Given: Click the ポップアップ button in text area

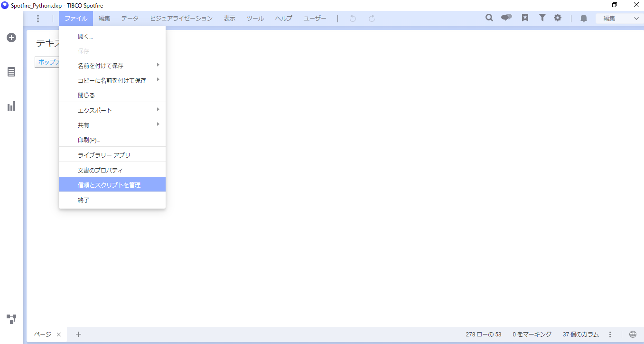Looking at the screenshot, I should [47, 62].
